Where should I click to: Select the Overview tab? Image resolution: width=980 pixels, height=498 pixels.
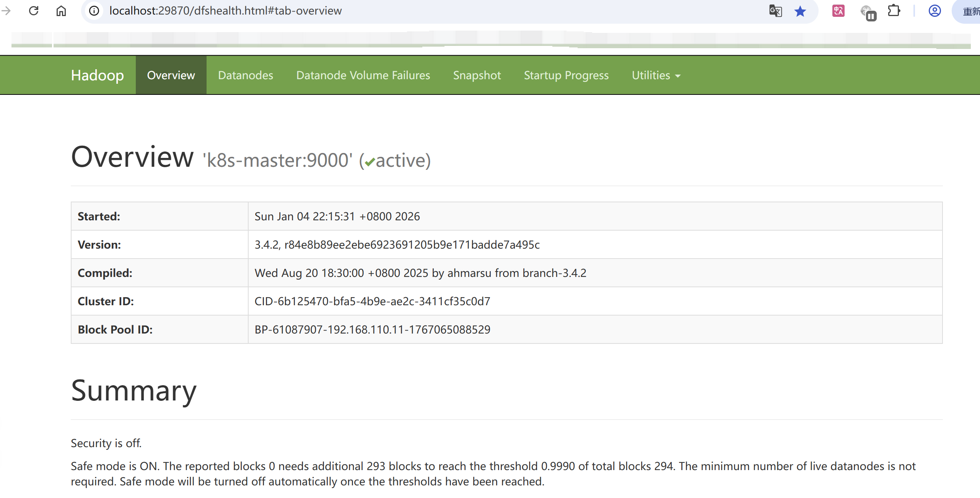(171, 75)
